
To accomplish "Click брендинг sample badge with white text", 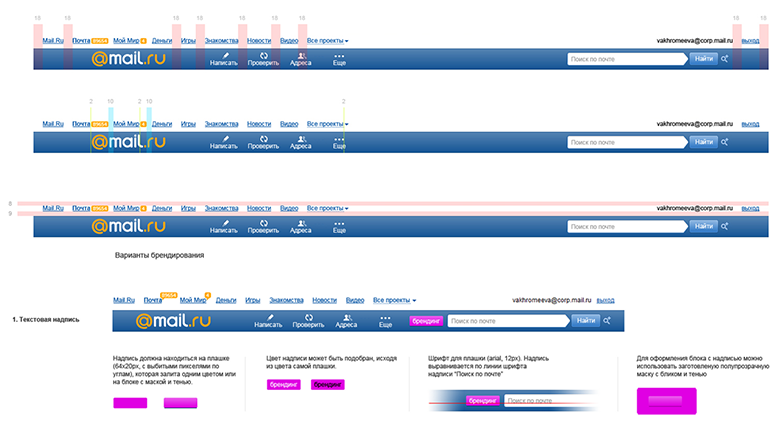I will pos(284,385).
